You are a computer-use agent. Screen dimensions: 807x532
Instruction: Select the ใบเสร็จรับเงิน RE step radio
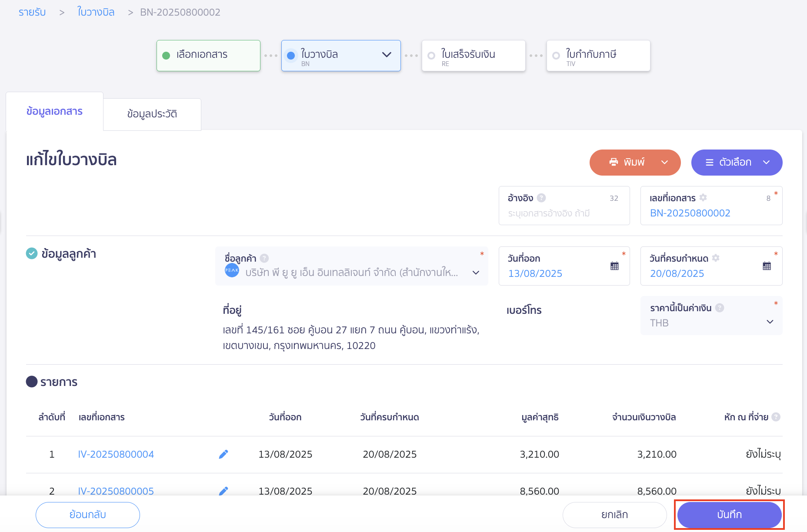(x=431, y=56)
